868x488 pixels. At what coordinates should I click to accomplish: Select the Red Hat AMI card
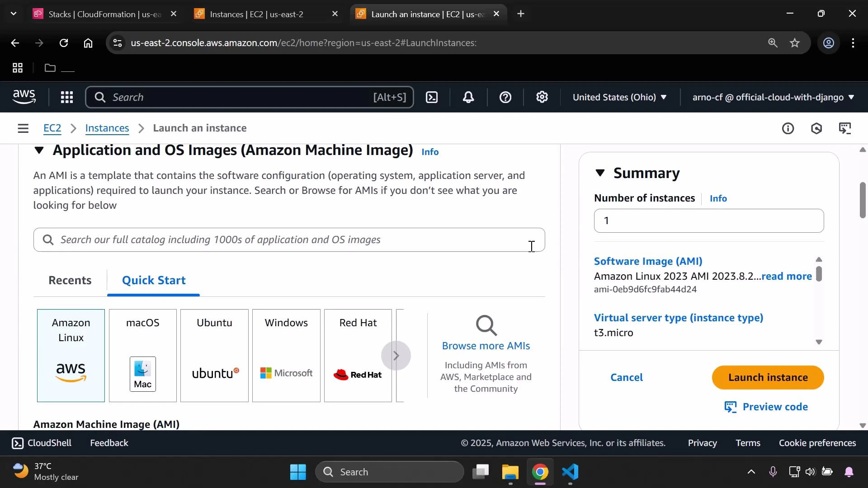tap(357, 356)
